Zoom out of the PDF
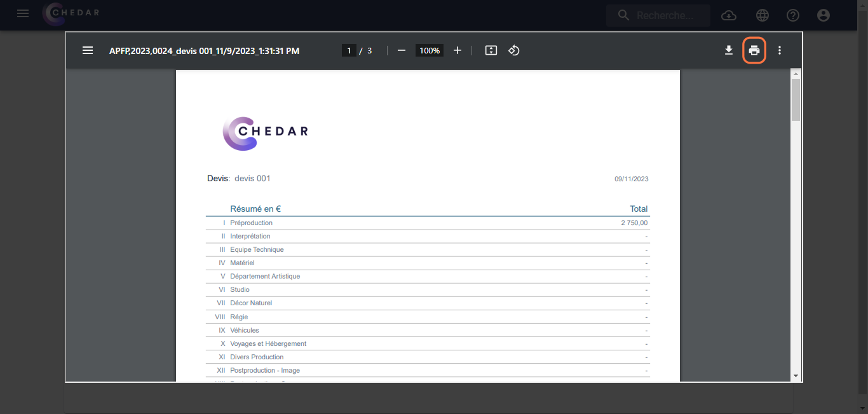 click(x=402, y=50)
